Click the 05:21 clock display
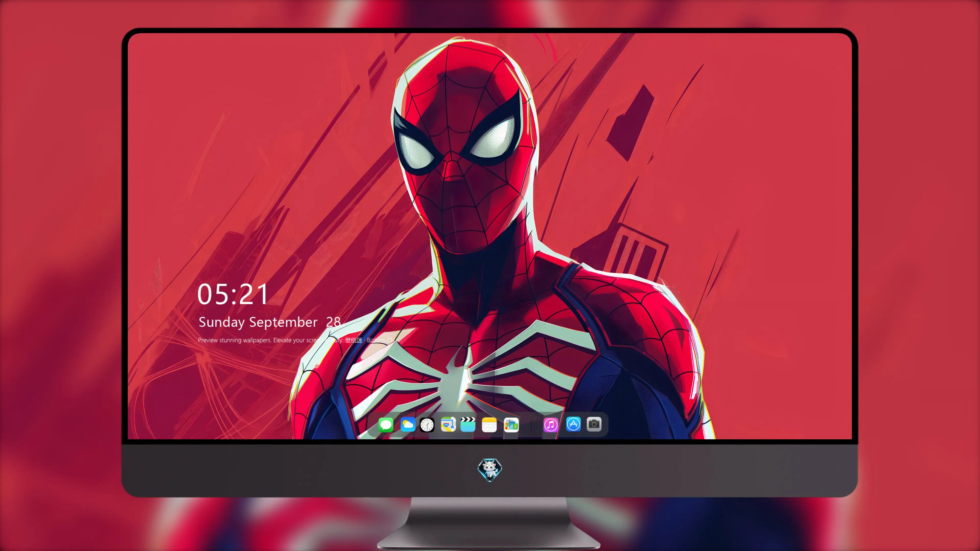The height and width of the screenshot is (551, 980). [x=232, y=294]
